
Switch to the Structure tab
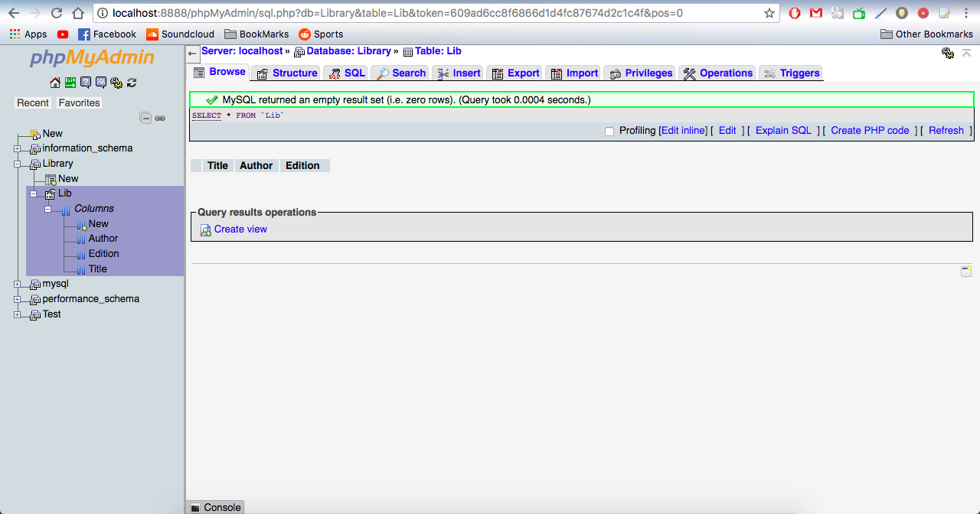point(287,73)
